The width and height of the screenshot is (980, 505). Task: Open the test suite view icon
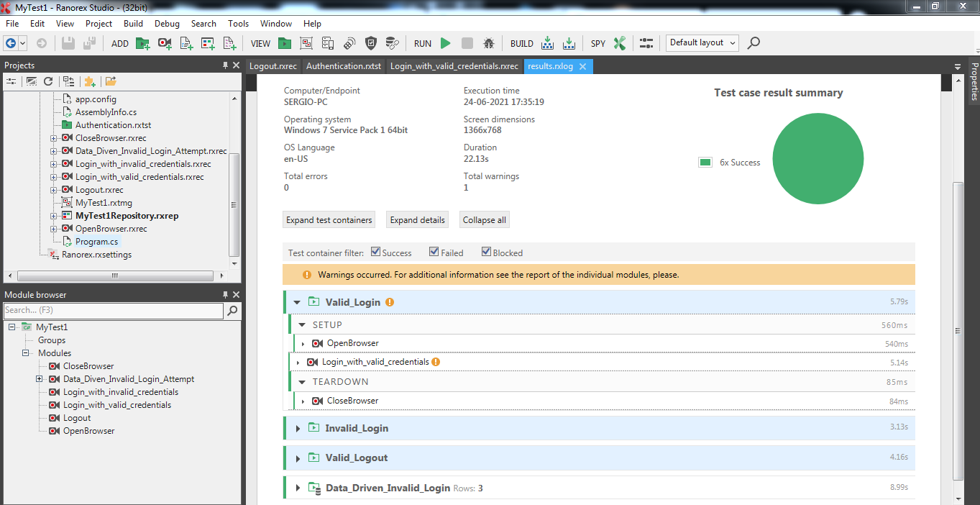click(285, 43)
